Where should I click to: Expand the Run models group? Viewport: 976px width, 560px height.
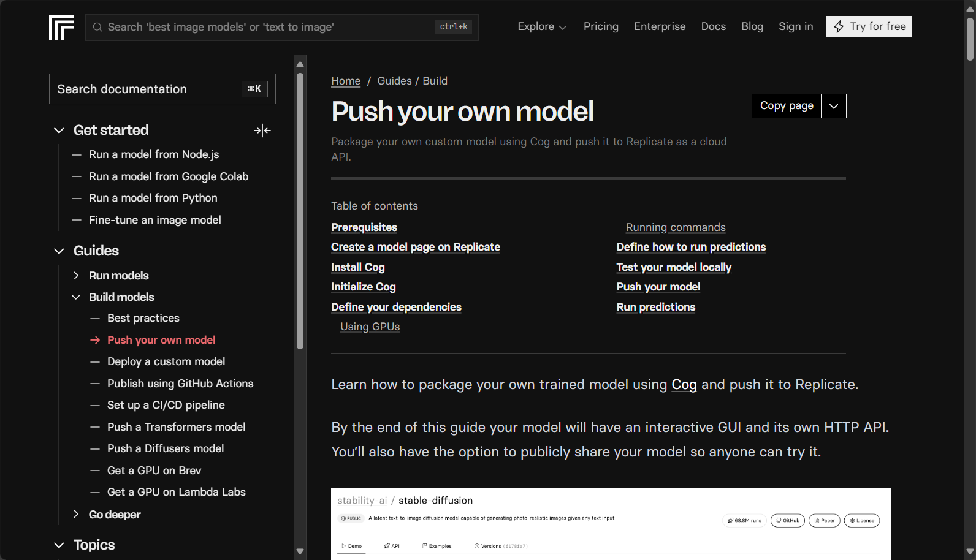click(76, 276)
